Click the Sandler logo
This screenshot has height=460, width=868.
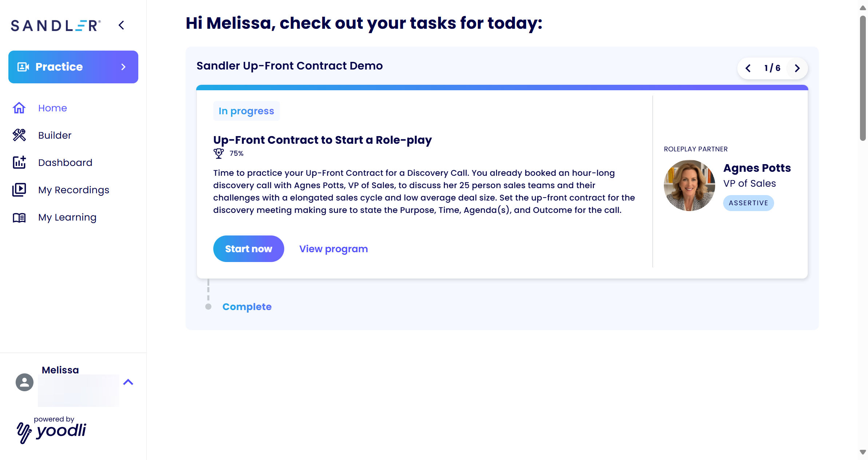(55, 25)
